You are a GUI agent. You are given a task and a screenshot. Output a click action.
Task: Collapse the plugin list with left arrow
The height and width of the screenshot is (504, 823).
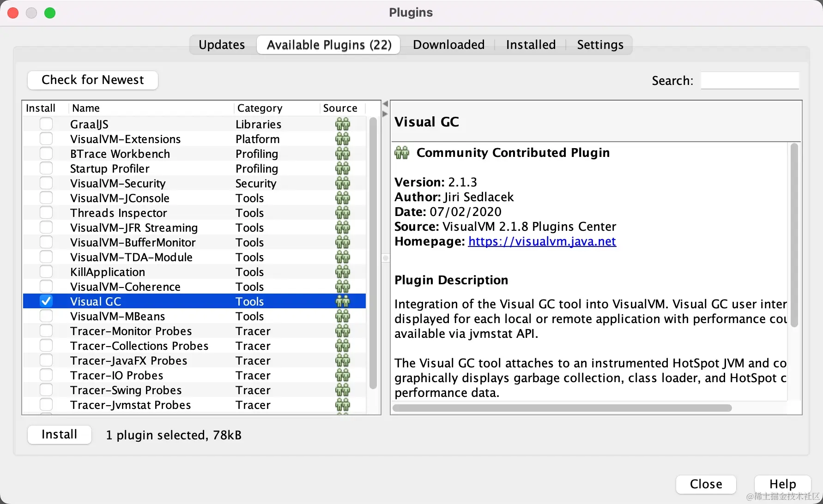tap(385, 104)
